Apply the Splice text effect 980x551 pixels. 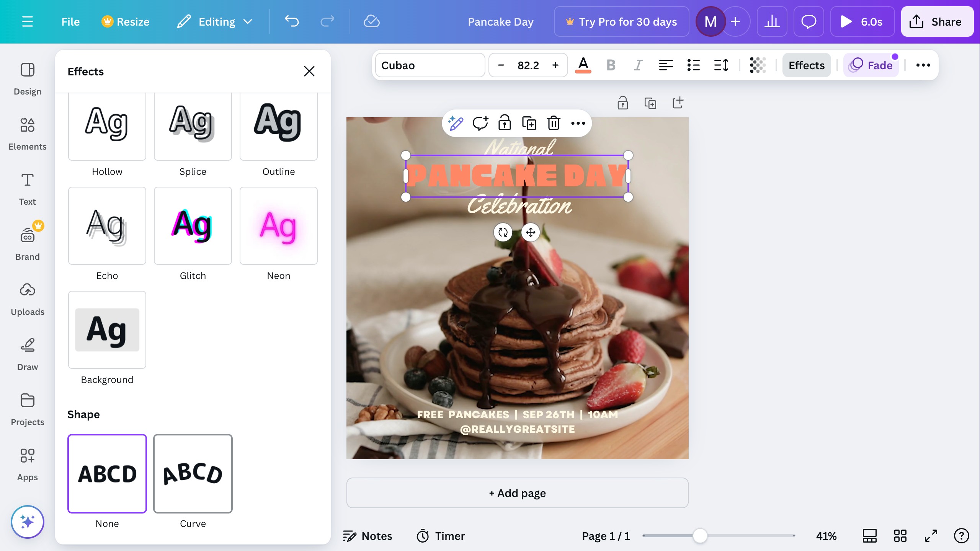point(193,126)
